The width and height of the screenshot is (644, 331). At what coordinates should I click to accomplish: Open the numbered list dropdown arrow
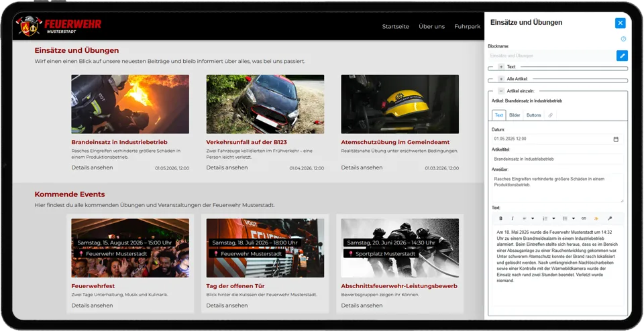tap(553, 218)
